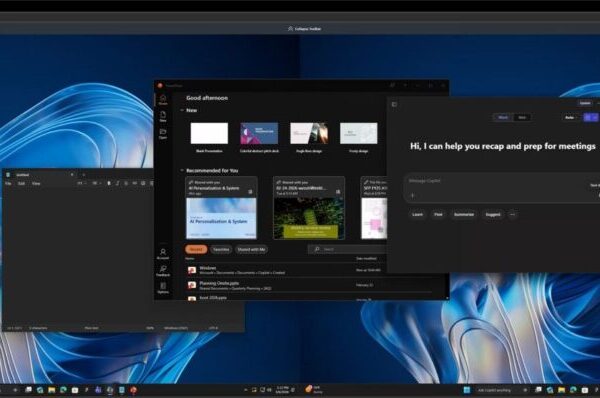
Task: Open the AI Personalisation & System card
Action: coord(221,208)
